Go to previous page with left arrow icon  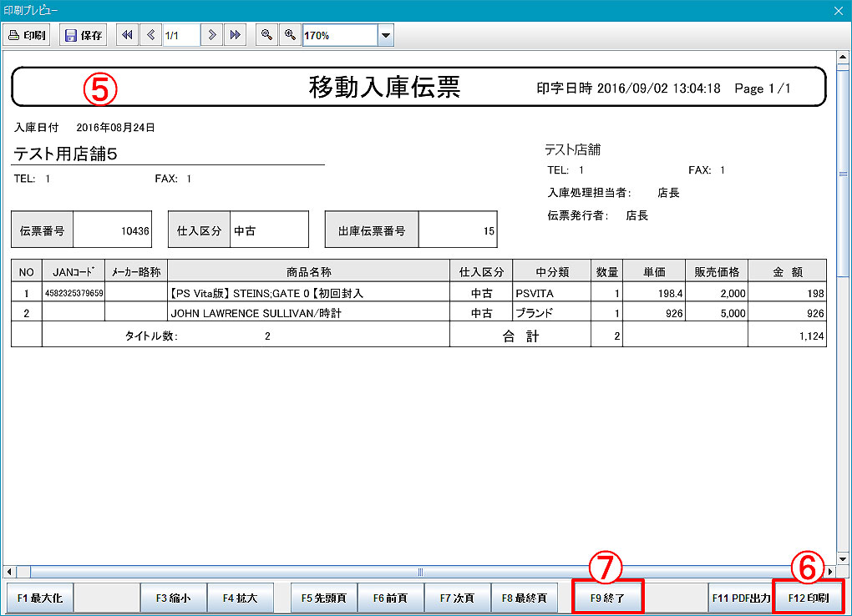click(x=150, y=35)
